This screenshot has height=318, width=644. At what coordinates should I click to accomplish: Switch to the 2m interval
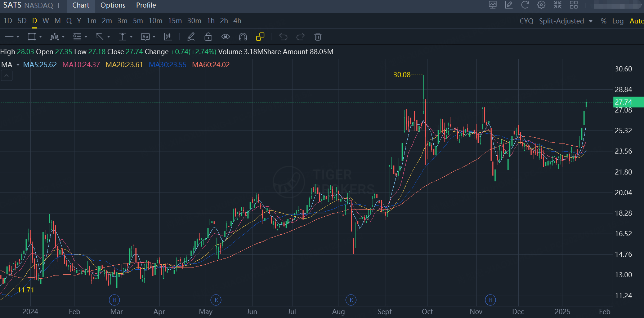pyautogui.click(x=107, y=21)
